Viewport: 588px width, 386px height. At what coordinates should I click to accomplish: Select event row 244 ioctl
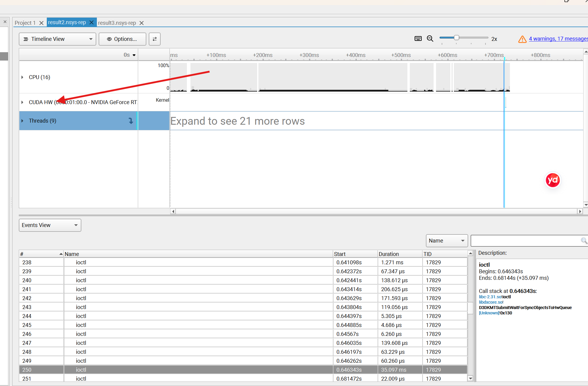click(243, 316)
